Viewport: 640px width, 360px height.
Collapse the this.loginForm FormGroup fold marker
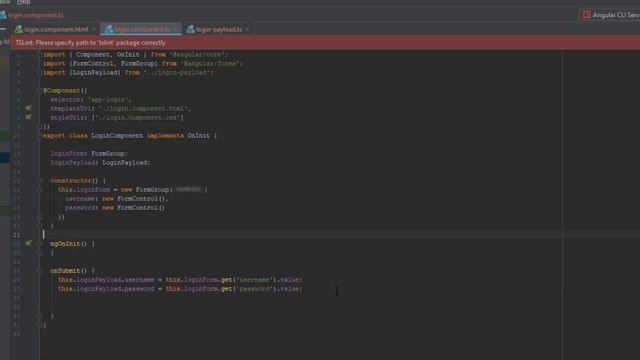pos(40,189)
